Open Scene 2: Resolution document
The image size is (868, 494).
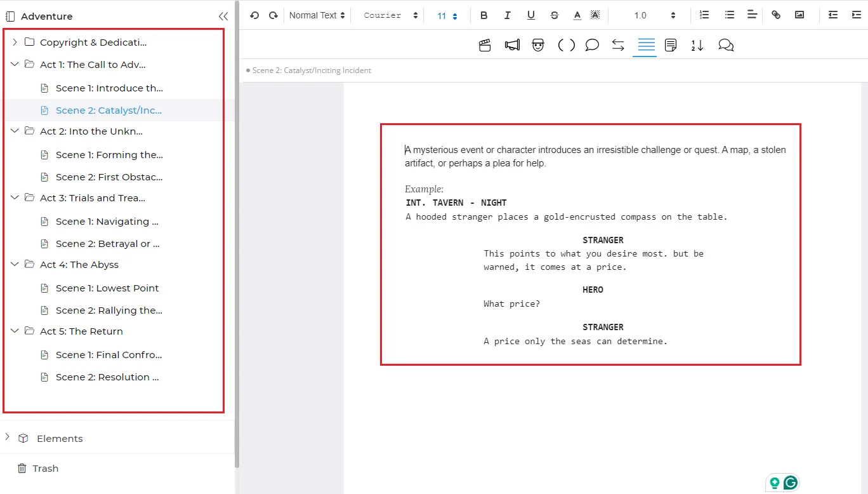(x=107, y=377)
